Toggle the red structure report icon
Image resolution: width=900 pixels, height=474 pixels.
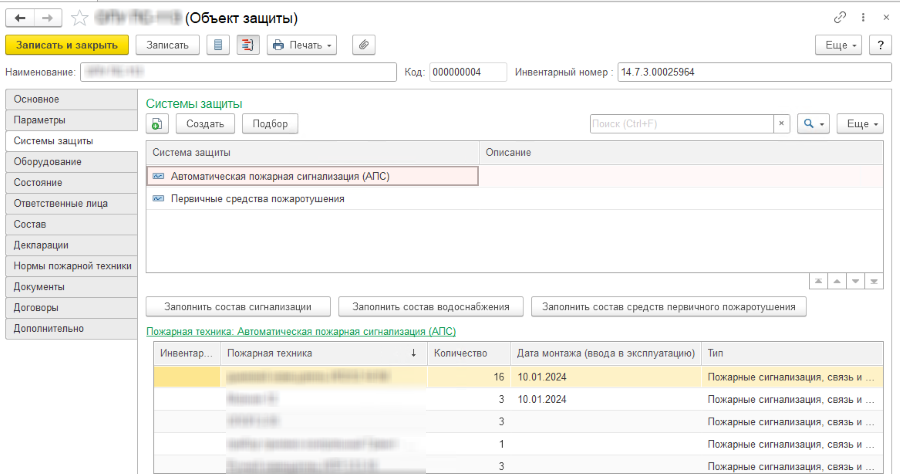pos(248,45)
